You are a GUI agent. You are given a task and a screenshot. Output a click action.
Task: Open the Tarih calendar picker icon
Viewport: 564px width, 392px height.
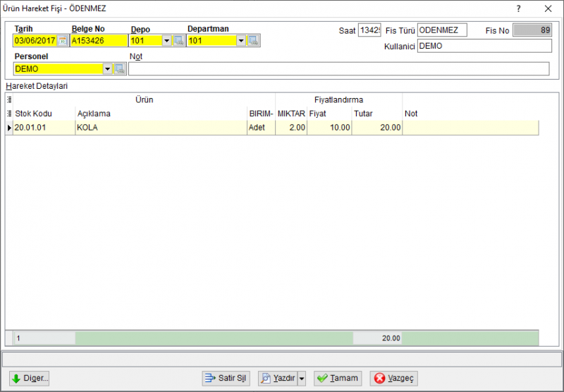(63, 41)
